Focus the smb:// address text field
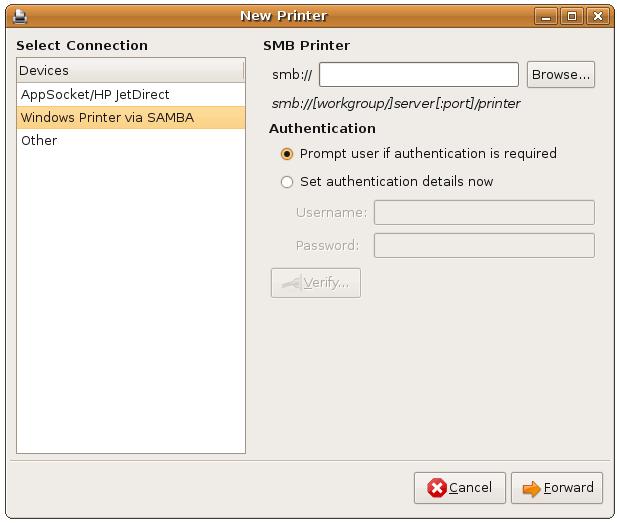Screen dimensions: 617x523 click(x=418, y=75)
